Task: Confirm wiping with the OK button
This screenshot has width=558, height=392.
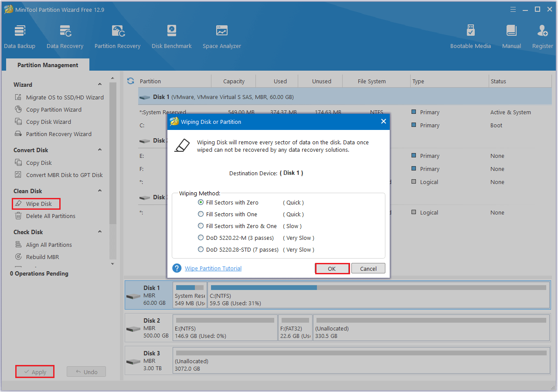Action: 332,269
